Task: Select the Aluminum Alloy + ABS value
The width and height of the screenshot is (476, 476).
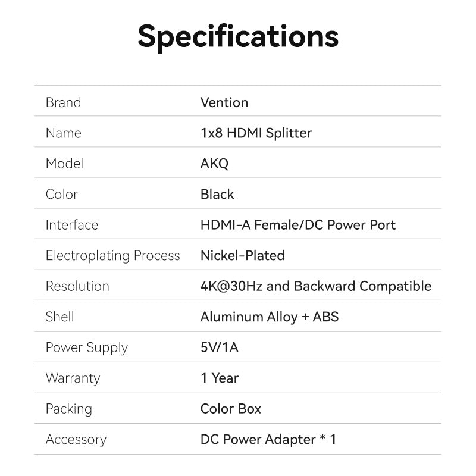Action: [269, 317]
